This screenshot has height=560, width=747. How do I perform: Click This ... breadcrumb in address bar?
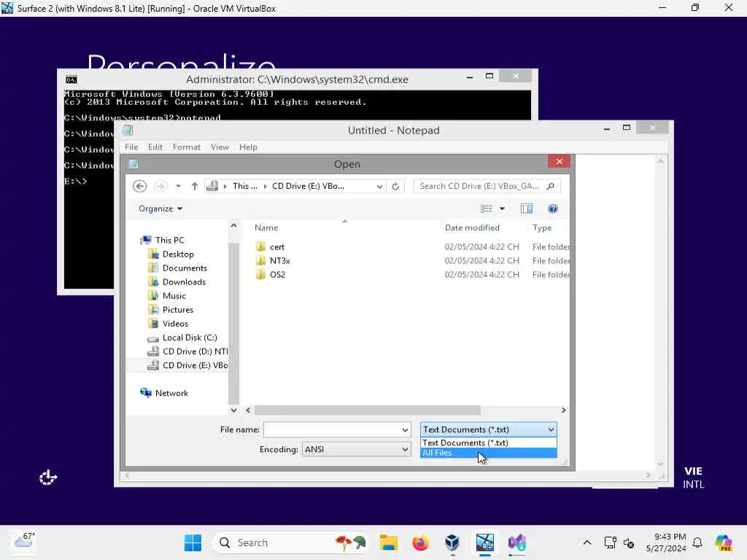245,186
